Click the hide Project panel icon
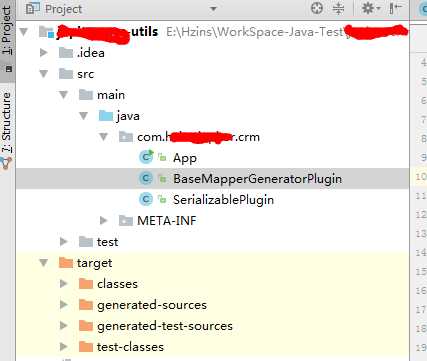Viewport: 427px width, 361px height. pos(395,8)
